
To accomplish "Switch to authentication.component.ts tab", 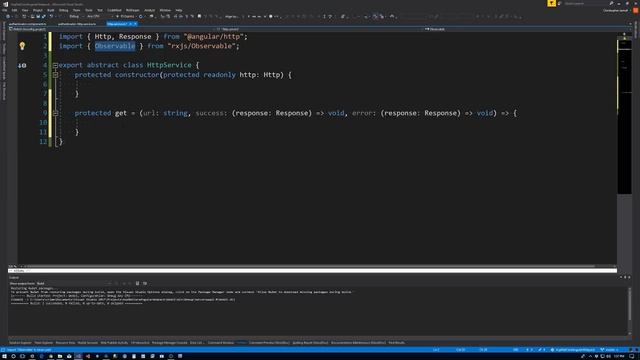I will click(27, 24).
